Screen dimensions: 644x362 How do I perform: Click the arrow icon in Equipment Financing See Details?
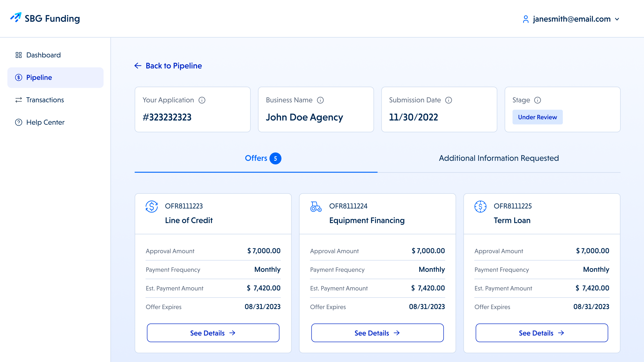click(397, 333)
